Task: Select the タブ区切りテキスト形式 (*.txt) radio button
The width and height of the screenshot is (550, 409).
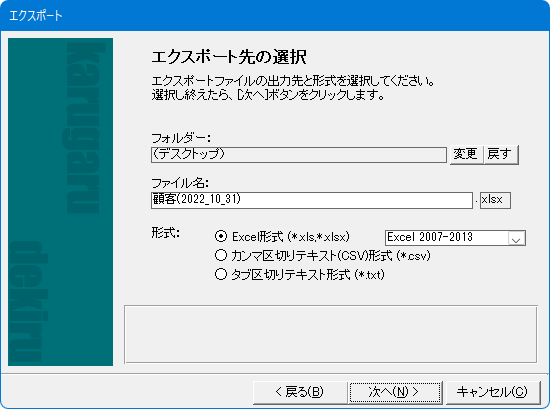Action: click(221, 274)
